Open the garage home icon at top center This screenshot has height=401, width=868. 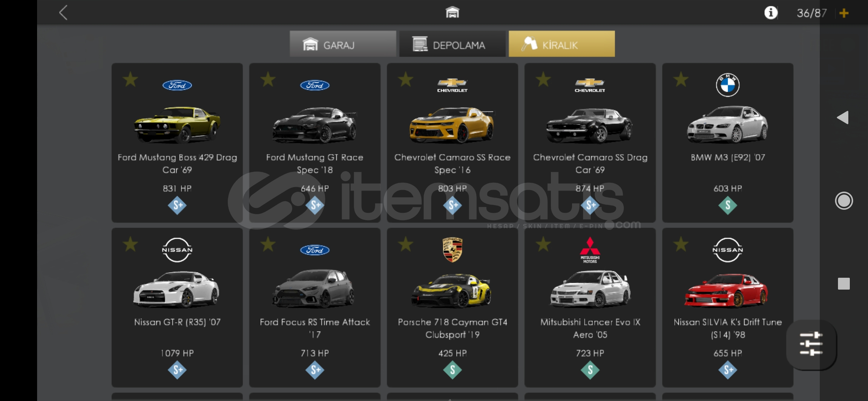coord(452,13)
